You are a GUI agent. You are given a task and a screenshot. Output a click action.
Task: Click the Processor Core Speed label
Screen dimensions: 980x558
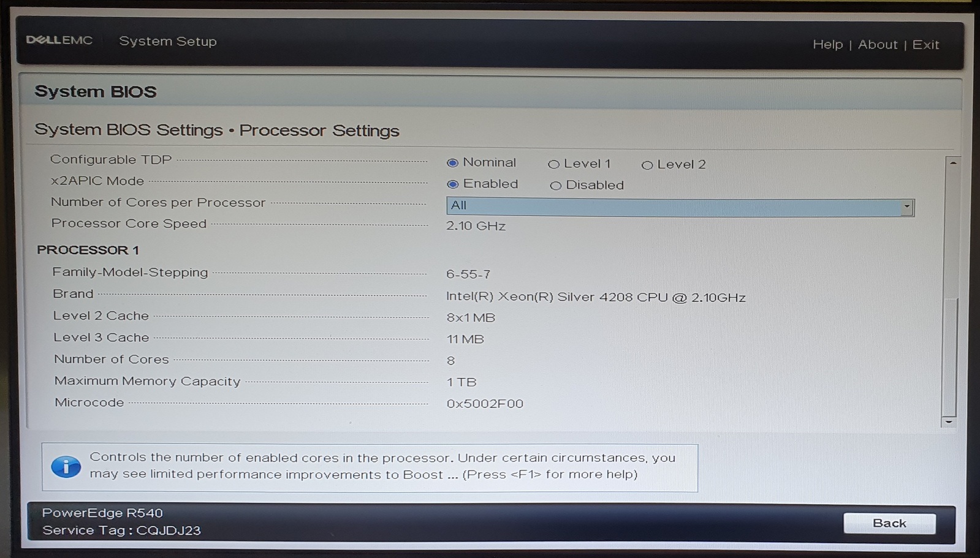point(129,224)
